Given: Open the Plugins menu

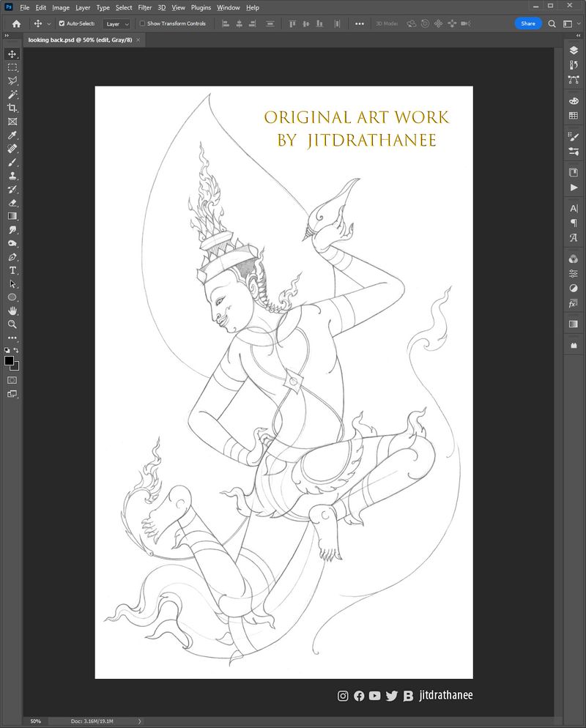Looking at the screenshot, I should point(201,7).
